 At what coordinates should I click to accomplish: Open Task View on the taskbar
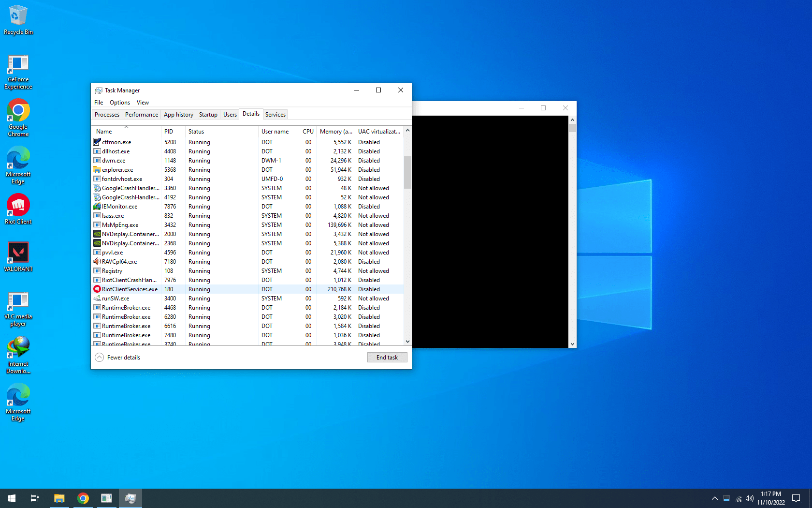[x=35, y=498]
